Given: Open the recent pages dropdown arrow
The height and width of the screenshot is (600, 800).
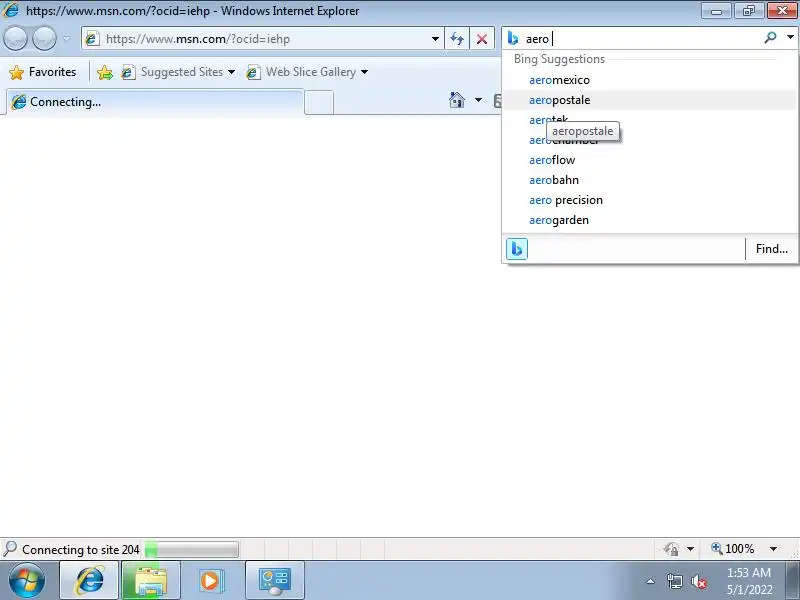Looking at the screenshot, I should click(67, 38).
